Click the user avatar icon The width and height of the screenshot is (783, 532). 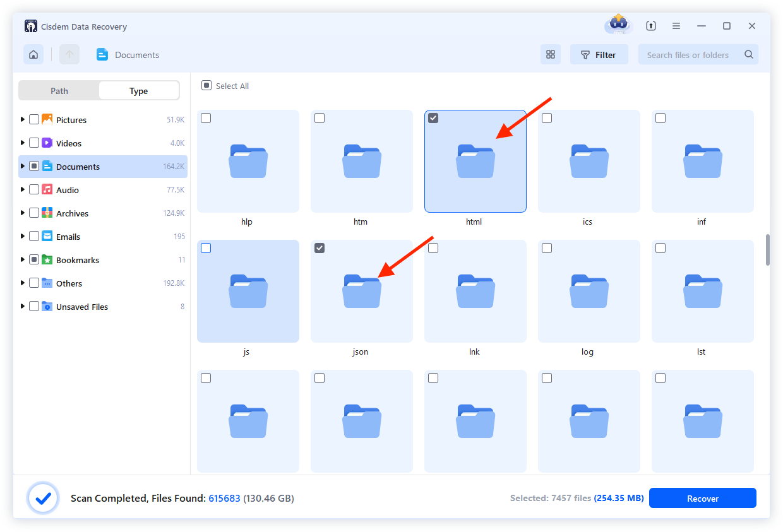pyautogui.click(x=618, y=25)
